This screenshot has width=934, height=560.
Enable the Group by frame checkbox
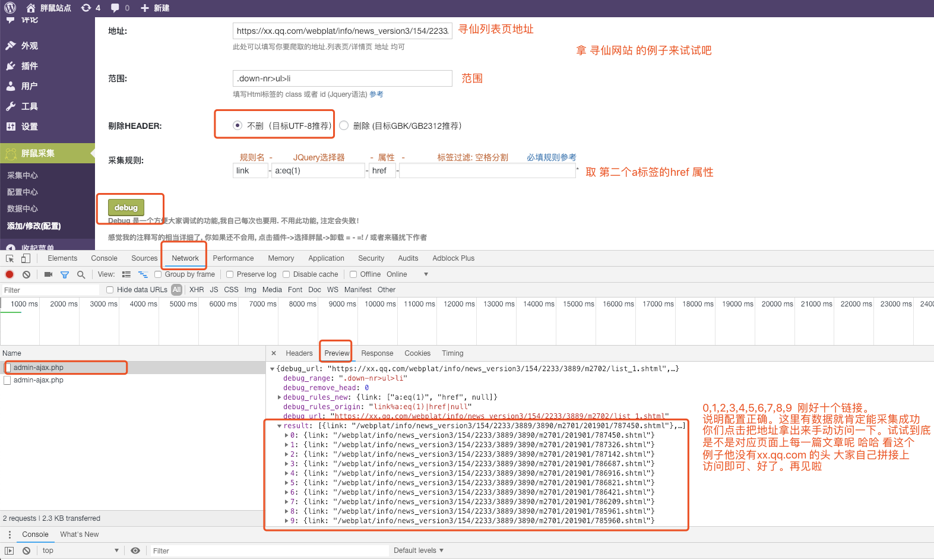tap(158, 274)
